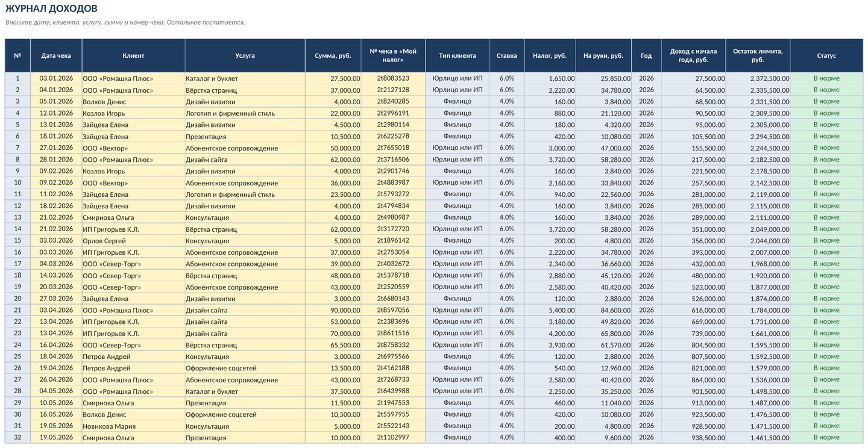Click the client cell "Новикова Мария"
Image resolution: width=868 pixels, height=448 pixels.
click(133, 426)
